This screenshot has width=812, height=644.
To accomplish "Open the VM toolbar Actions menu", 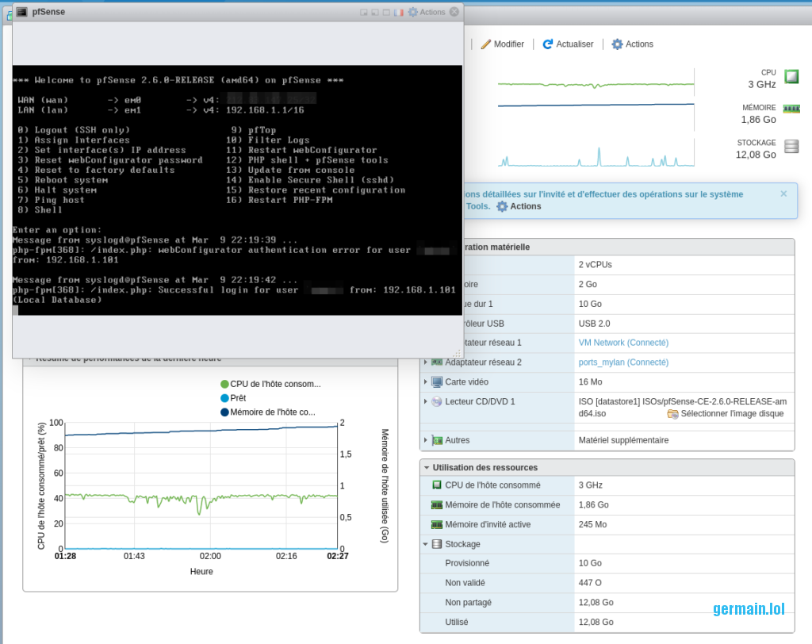I will tap(632, 44).
